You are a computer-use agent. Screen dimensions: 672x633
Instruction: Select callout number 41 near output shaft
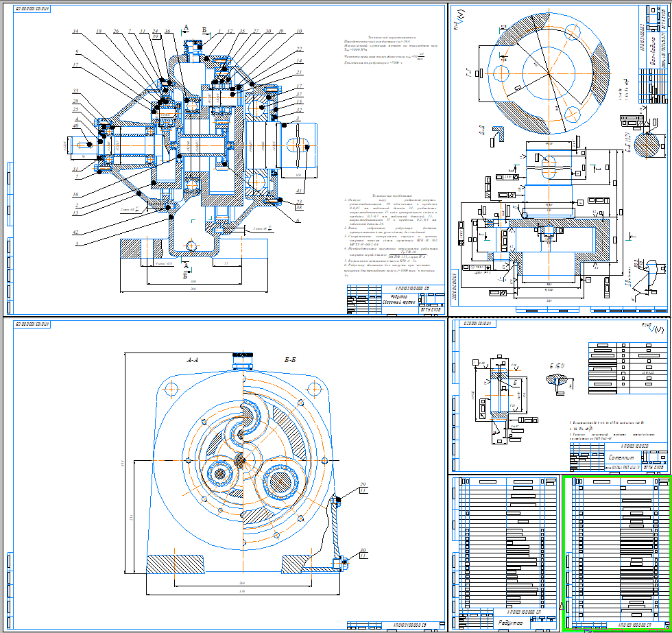tap(299, 190)
